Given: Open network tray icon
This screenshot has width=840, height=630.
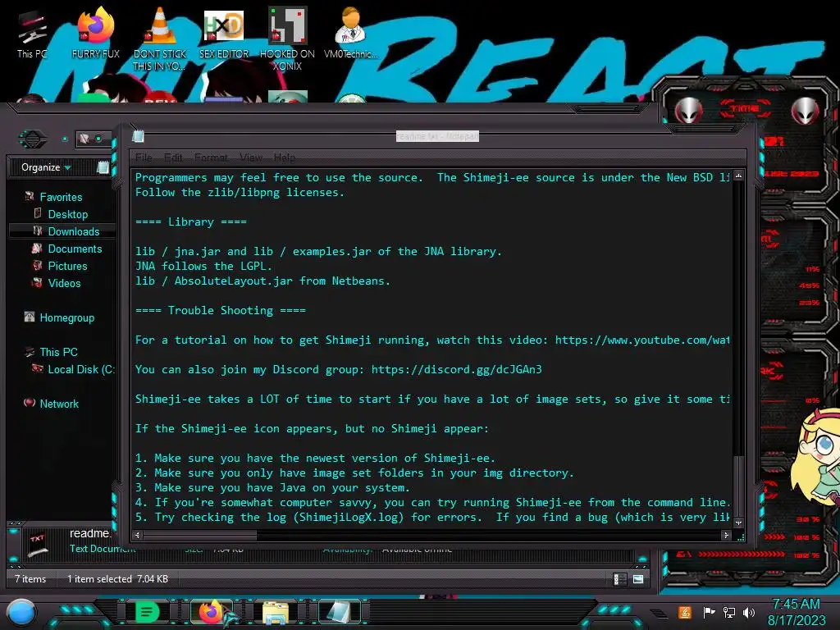Looking at the screenshot, I should coord(728,612).
